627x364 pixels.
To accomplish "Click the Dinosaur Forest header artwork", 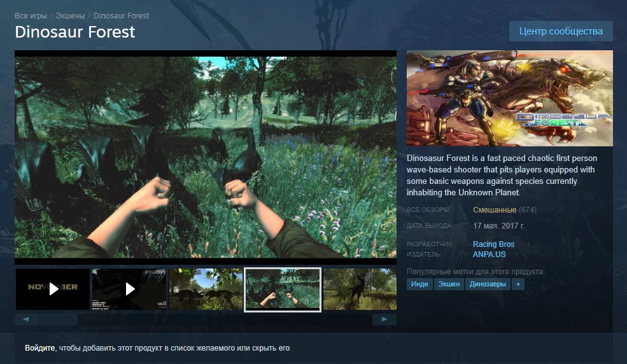I will pyautogui.click(x=509, y=98).
